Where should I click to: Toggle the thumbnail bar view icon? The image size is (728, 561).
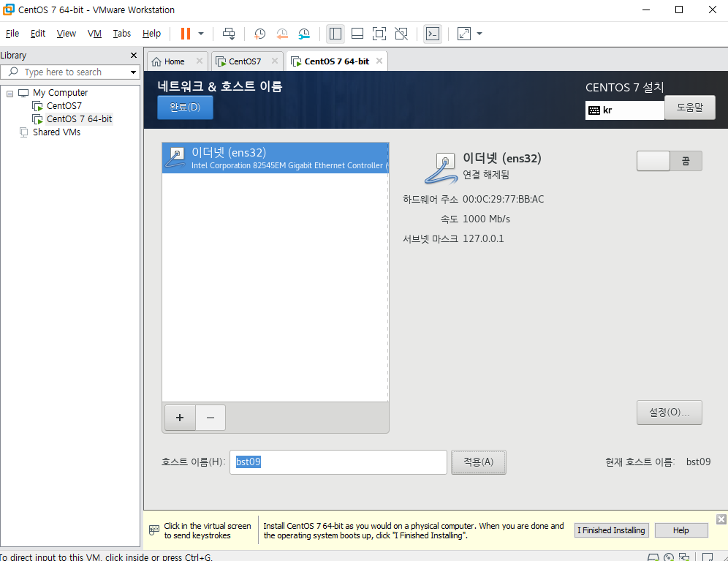point(357,34)
